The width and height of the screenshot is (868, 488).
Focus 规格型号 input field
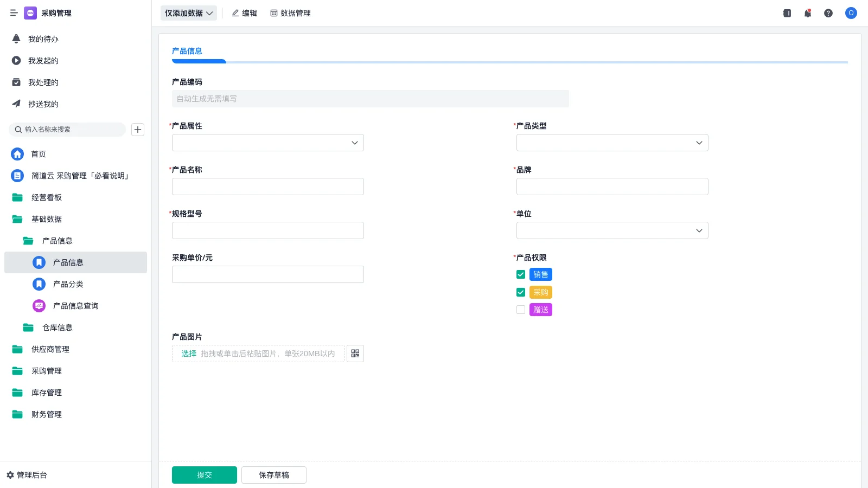(x=268, y=230)
